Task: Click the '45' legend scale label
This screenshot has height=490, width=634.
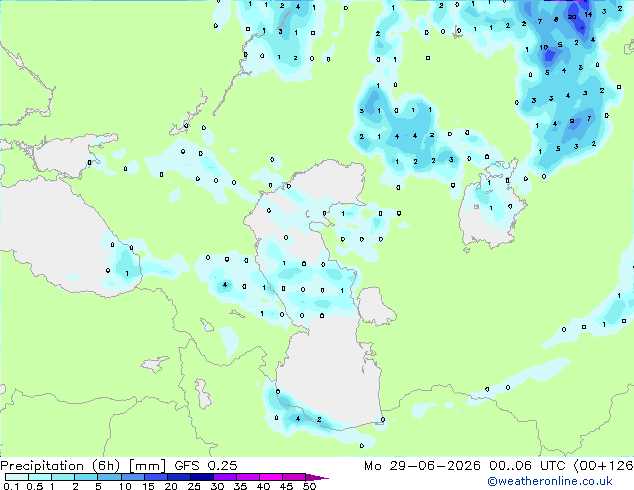Action: pos(286,486)
